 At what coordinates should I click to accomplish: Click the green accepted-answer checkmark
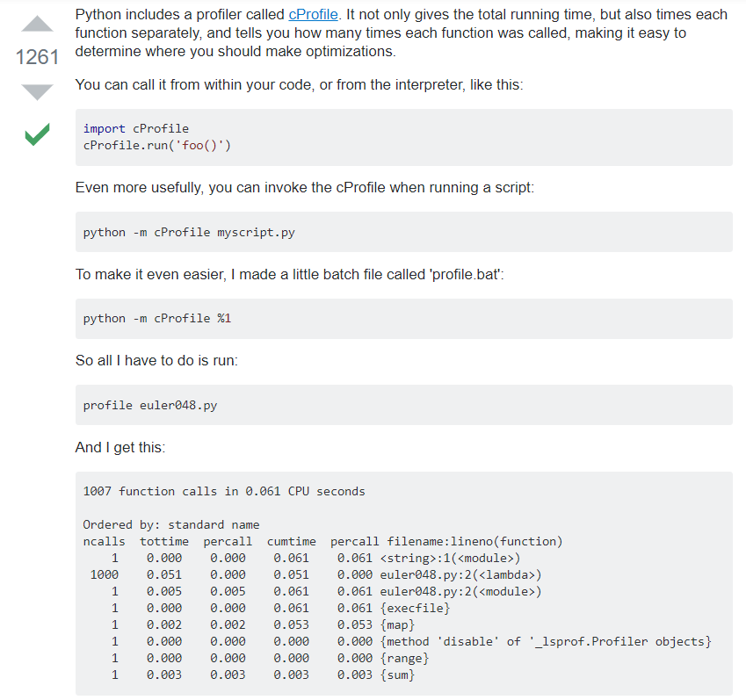(x=36, y=136)
